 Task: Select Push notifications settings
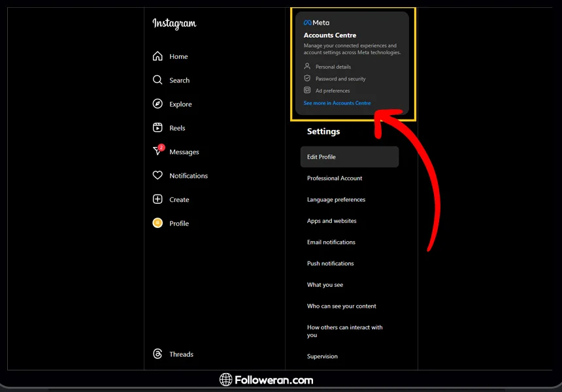click(330, 264)
